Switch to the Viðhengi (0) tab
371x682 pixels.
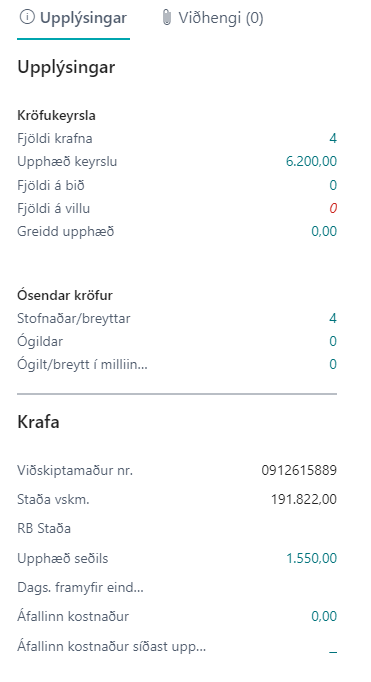pyautogui.click(x=212, y=18)
